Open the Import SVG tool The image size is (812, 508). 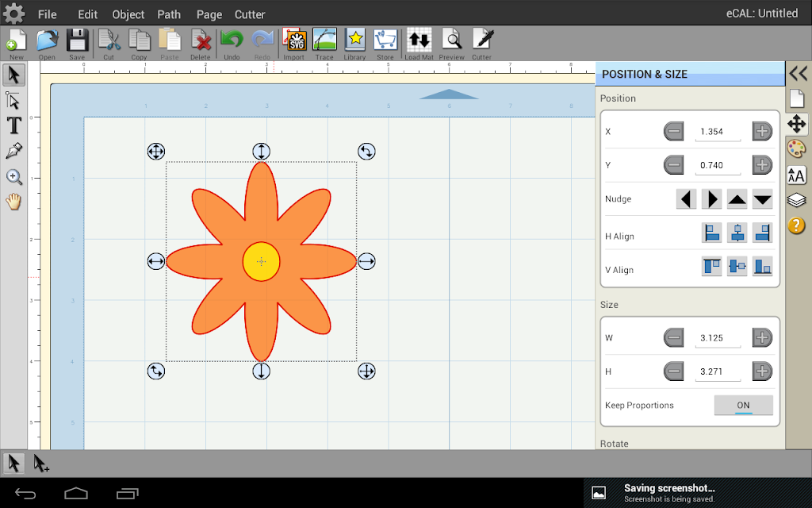[294, 44]
